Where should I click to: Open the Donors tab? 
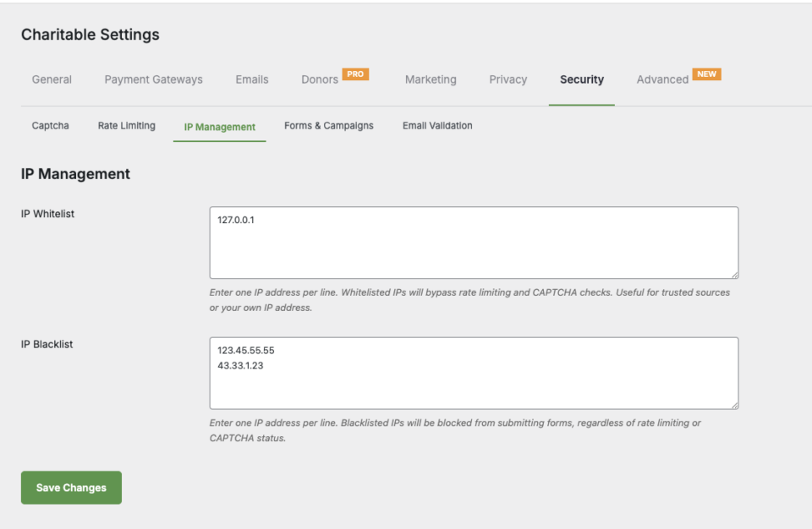click(320, 79)
